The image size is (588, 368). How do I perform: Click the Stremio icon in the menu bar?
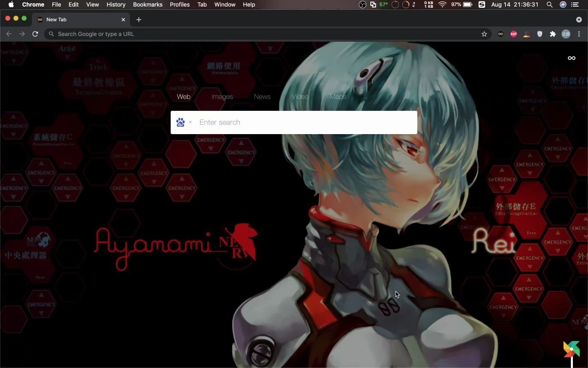coord(482,4)
